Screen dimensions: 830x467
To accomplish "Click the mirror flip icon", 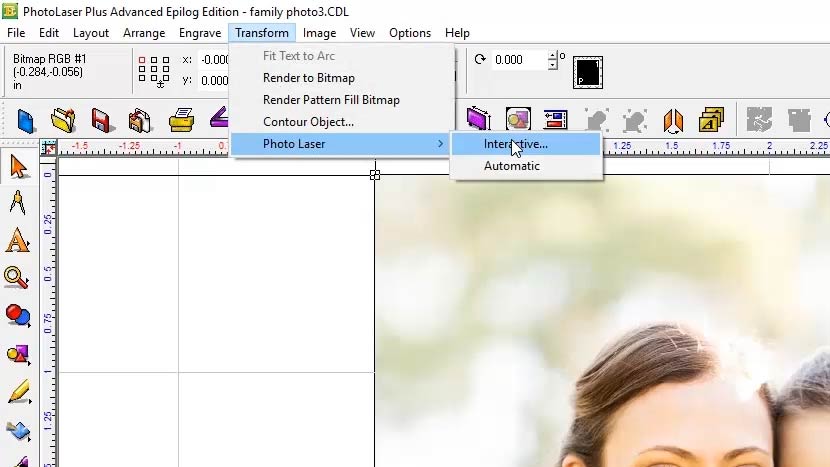I will point(673,121).
